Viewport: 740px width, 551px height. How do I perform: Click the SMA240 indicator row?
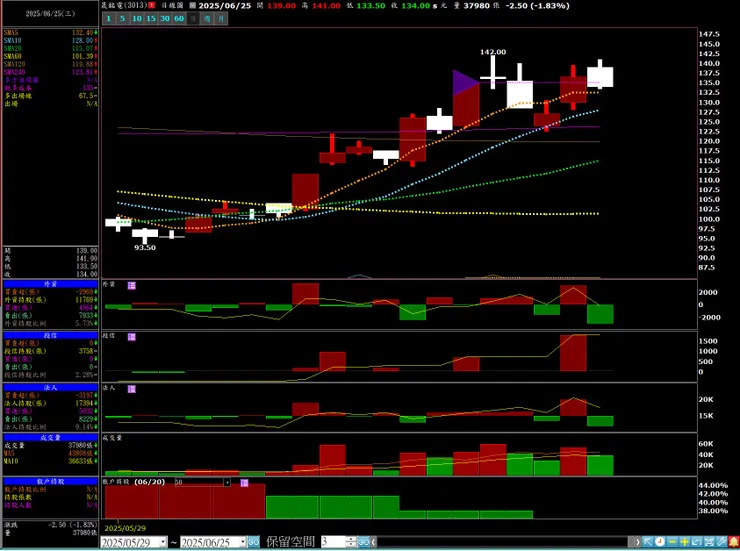(50, 72)
